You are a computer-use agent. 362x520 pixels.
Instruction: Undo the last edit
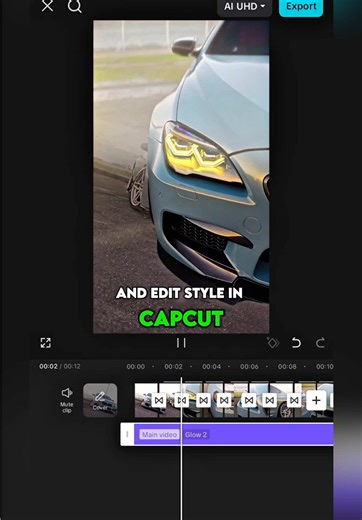(x=296, y=343)
